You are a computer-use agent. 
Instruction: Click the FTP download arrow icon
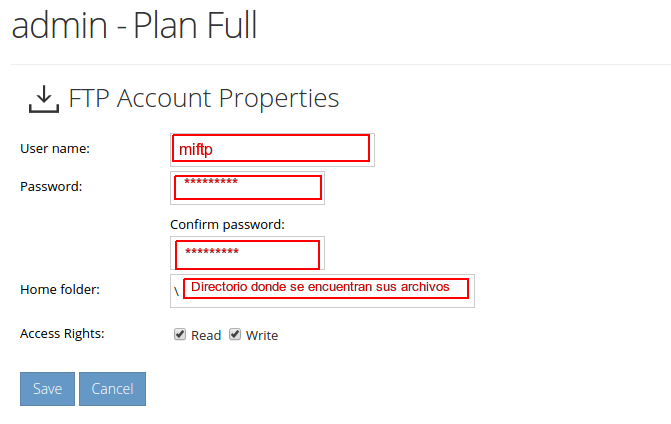[44, 99]
